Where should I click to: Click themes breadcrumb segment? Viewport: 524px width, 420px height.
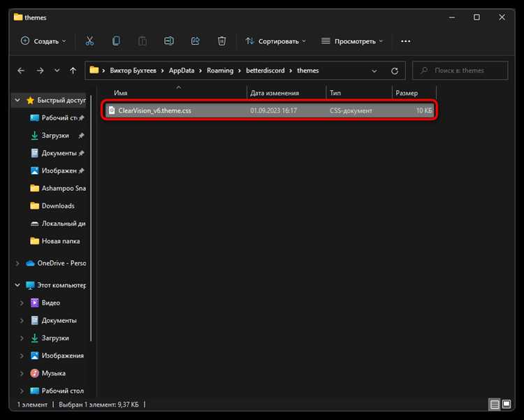[308, 71]
